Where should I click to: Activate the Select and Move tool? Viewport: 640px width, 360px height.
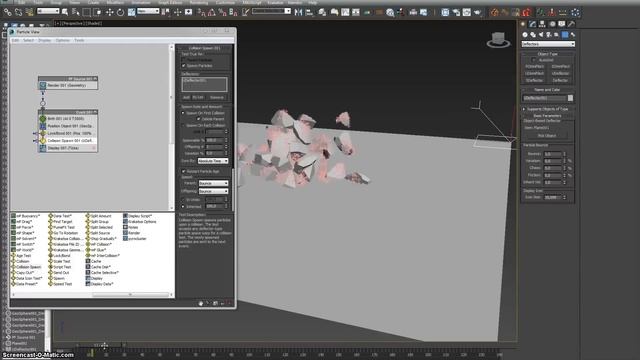[x=109, y=13]
